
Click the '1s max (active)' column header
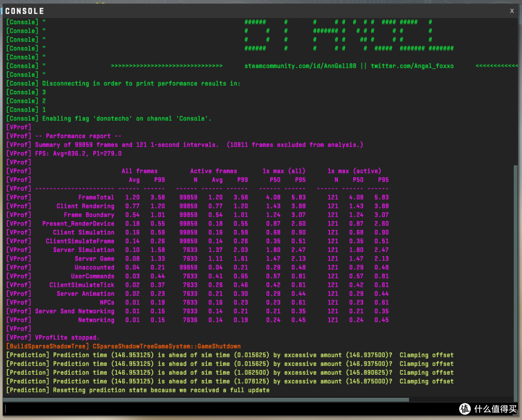(354, 171)
